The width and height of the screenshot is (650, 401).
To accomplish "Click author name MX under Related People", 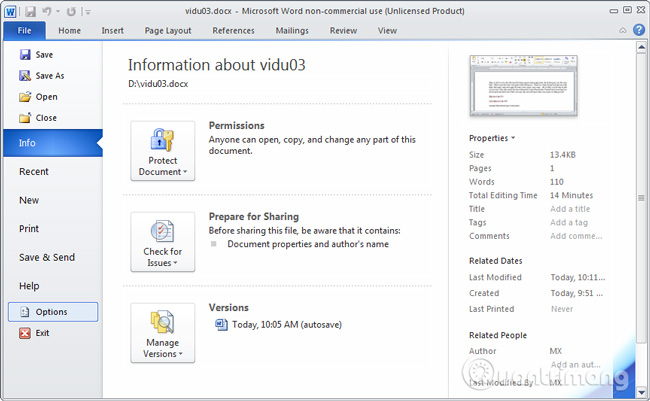I will (x=555, y=351).
